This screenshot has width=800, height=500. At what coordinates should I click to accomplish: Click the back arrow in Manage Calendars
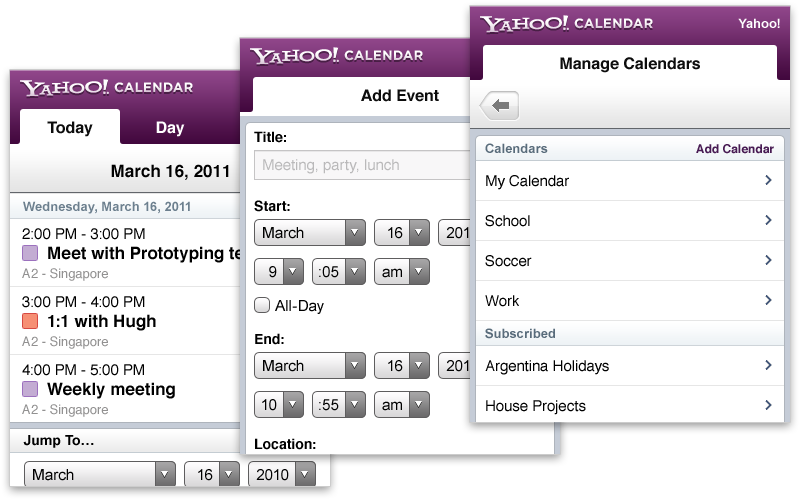[500, 106]
